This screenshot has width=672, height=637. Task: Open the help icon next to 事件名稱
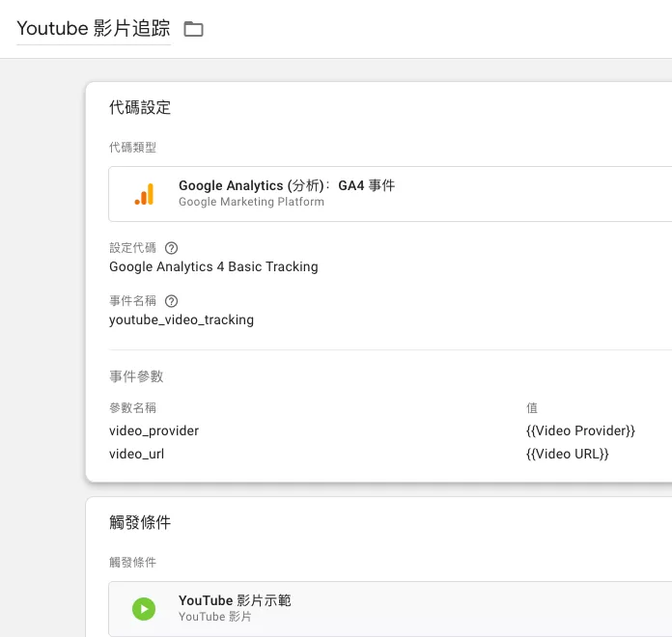[172, 301]
